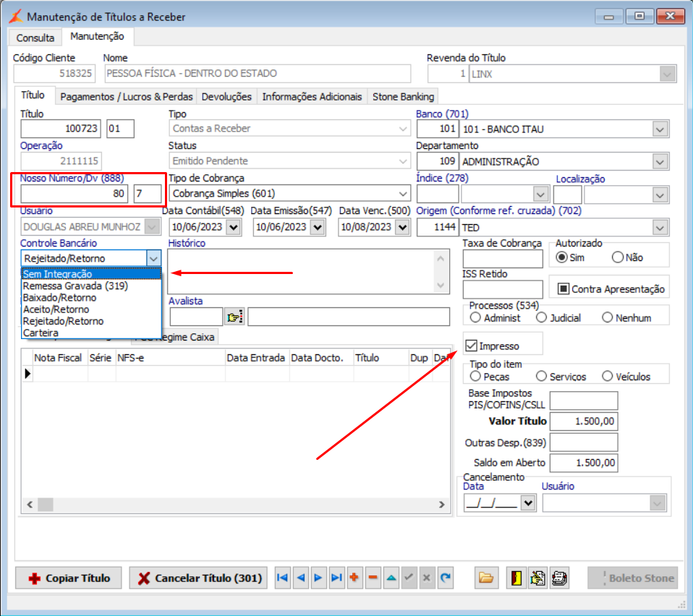This screenshot has width=693, height=616.
Task: Untick the Impresso checkbox
Action: (x=472, y=346)
